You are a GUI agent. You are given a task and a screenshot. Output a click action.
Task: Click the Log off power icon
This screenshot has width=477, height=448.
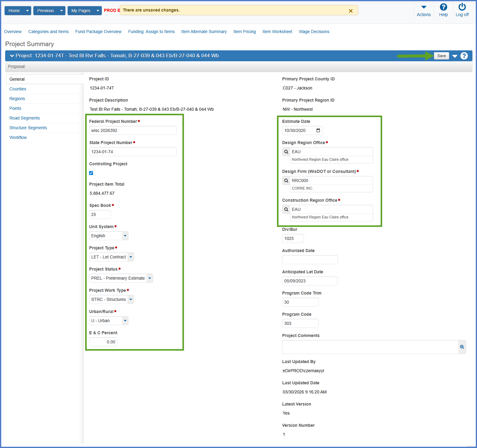tap(462, 7)
